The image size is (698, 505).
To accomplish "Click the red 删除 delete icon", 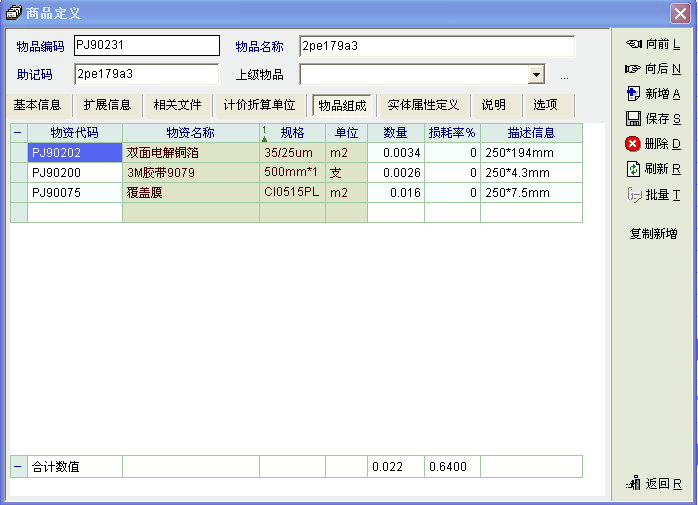I will point(632,144).
